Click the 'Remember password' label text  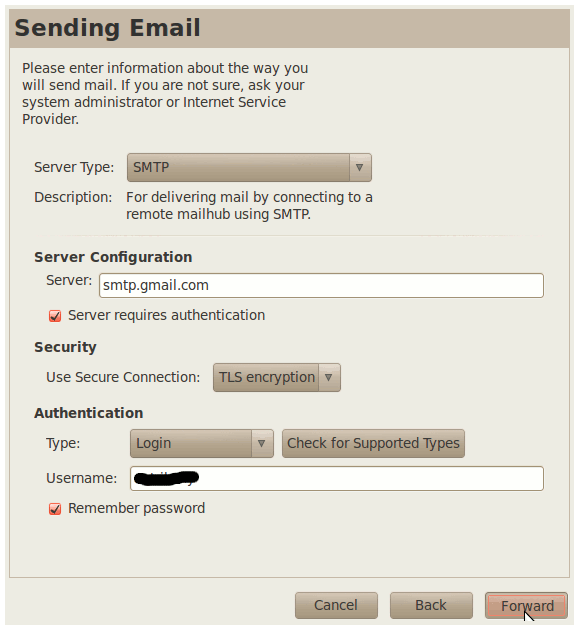(137, 508)
